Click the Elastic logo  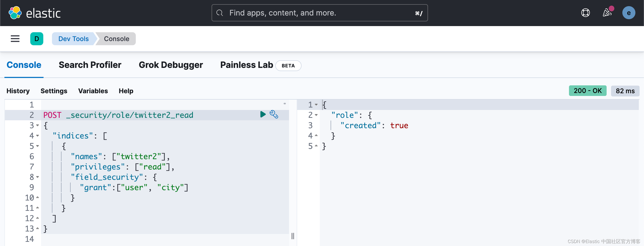(35, 13)
